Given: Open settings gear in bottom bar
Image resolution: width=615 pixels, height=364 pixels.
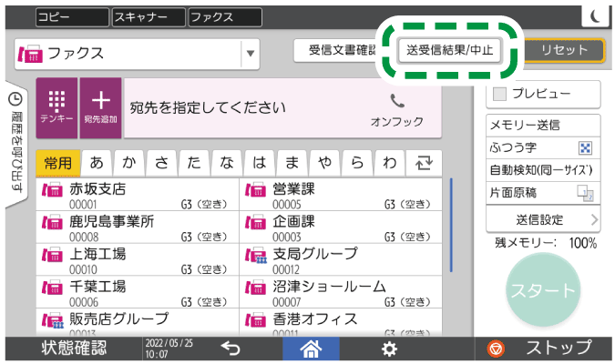Looking at the screenshot, I should pos(389,349).
